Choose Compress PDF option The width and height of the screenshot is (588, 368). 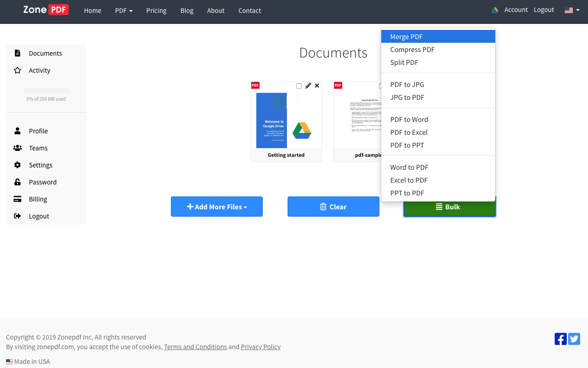pyautogui.click(x=438, y=49)
